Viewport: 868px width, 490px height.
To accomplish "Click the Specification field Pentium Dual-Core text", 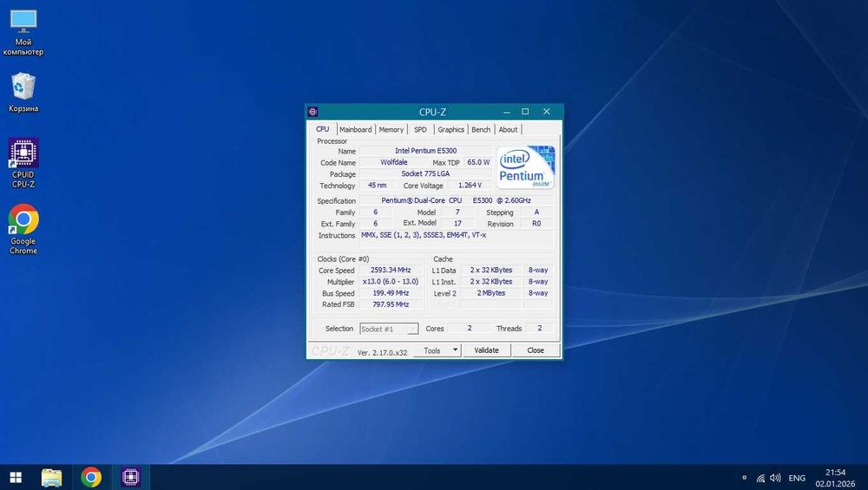I will point(456,200).
